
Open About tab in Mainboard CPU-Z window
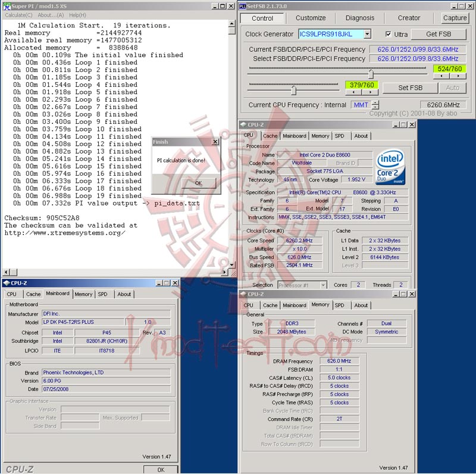(x=124, y=294)
